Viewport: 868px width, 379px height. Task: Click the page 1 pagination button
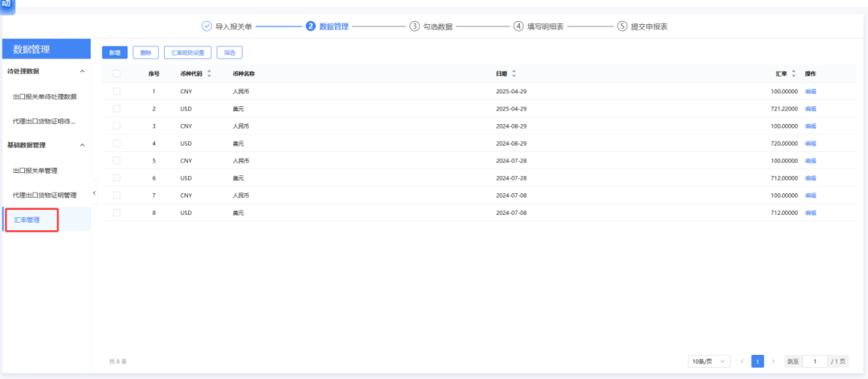coord(757,361)
